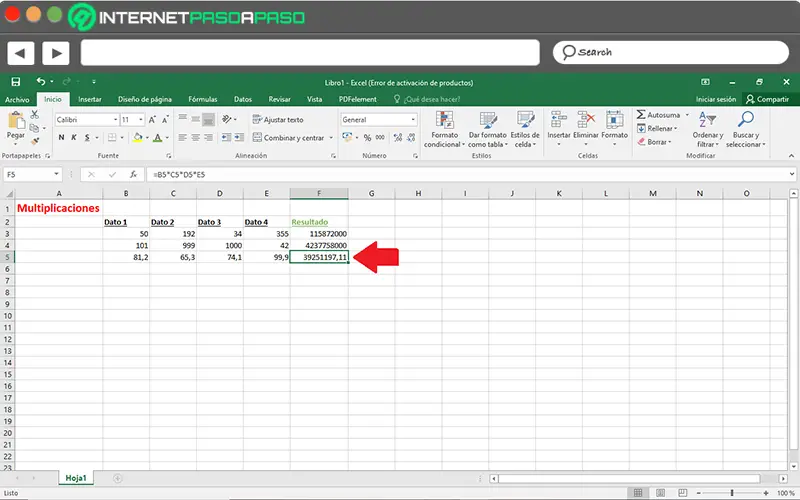Open Dar formato como tabla
This screenshot has height=500, width=800.
[488, 130]
